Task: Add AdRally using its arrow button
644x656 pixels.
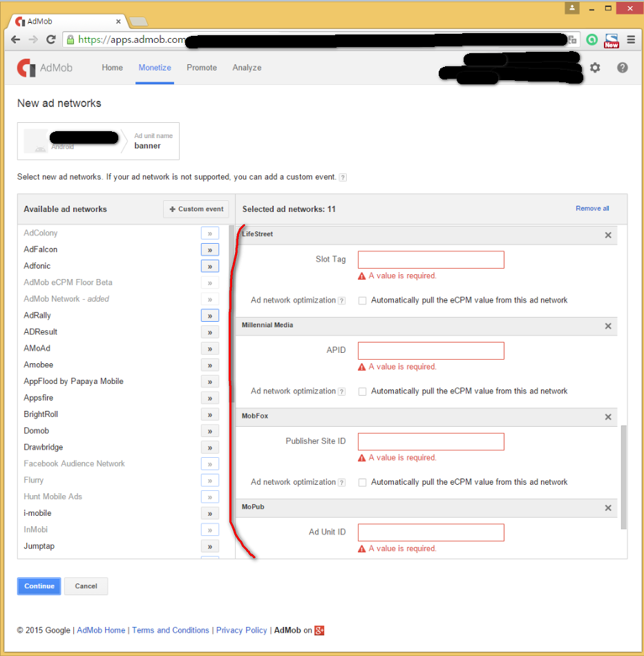Action: coord(210,316)
